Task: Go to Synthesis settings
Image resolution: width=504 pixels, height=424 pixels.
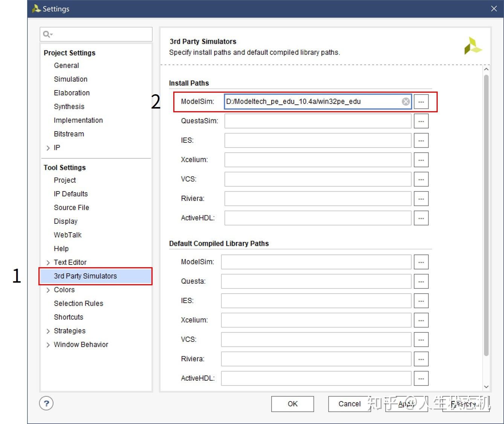Action: click(69, 107)
